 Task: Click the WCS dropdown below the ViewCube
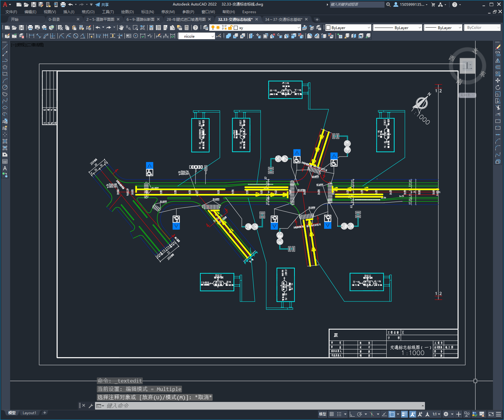[467, 95]
